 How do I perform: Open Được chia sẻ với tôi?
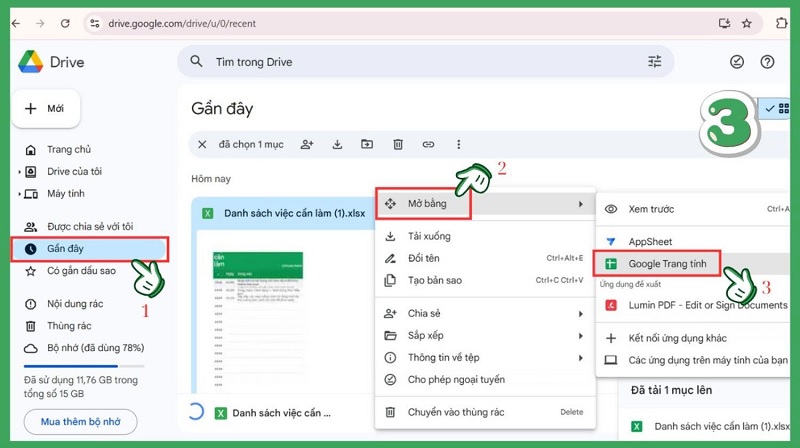point(90,227)
